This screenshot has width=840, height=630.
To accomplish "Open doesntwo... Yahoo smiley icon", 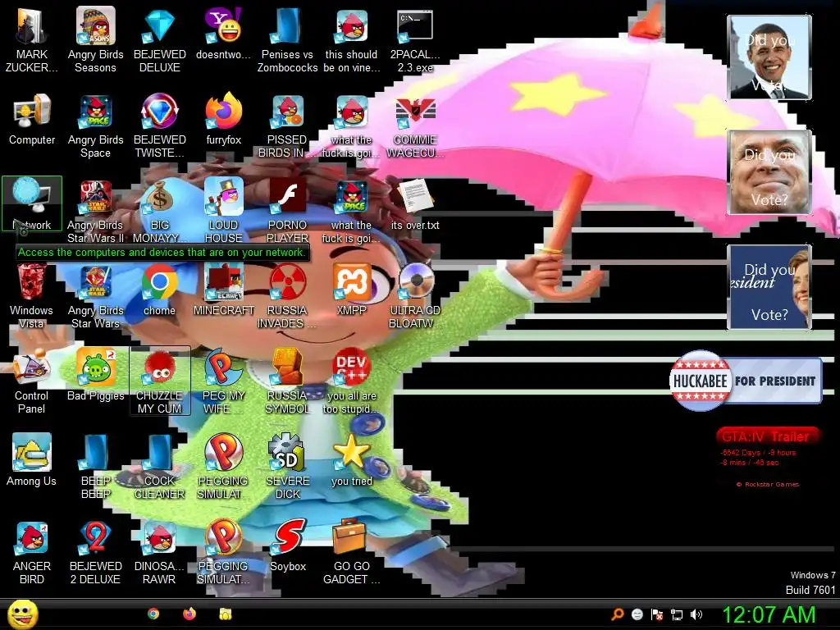I will pyautogui.click(x=223, y=33).
